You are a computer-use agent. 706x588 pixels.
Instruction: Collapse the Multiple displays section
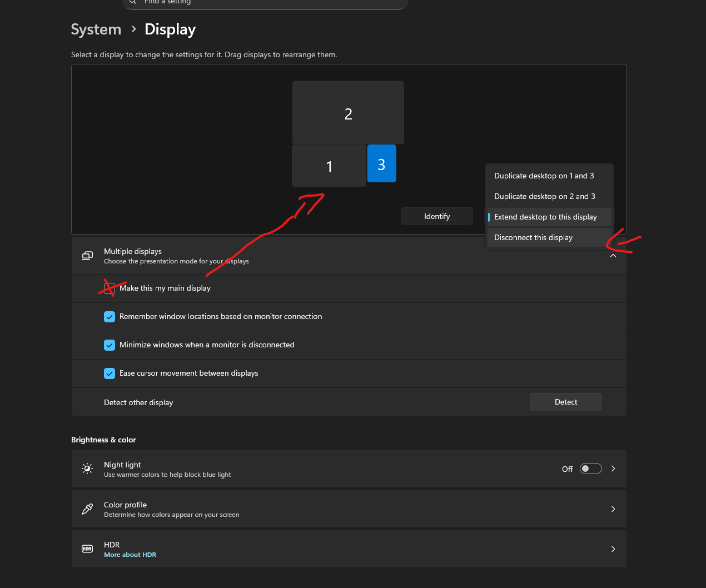pyautogui.click(x=613, y=256)
